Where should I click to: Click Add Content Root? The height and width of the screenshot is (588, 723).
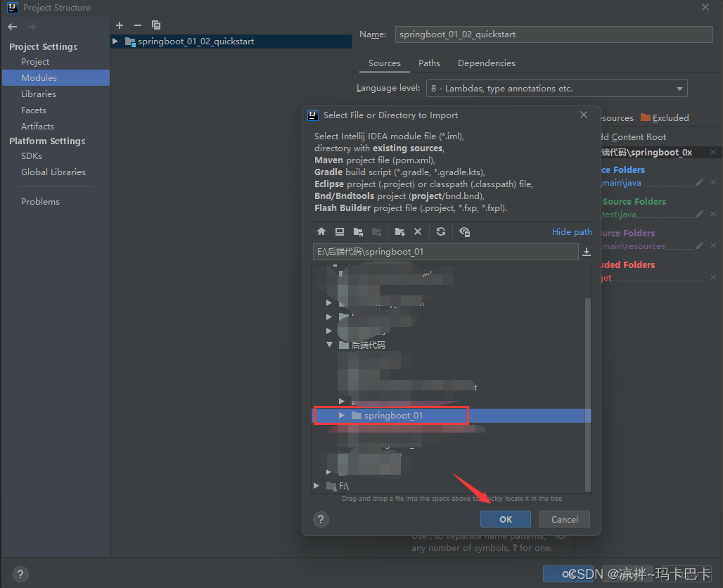click(x=633, y=137)
